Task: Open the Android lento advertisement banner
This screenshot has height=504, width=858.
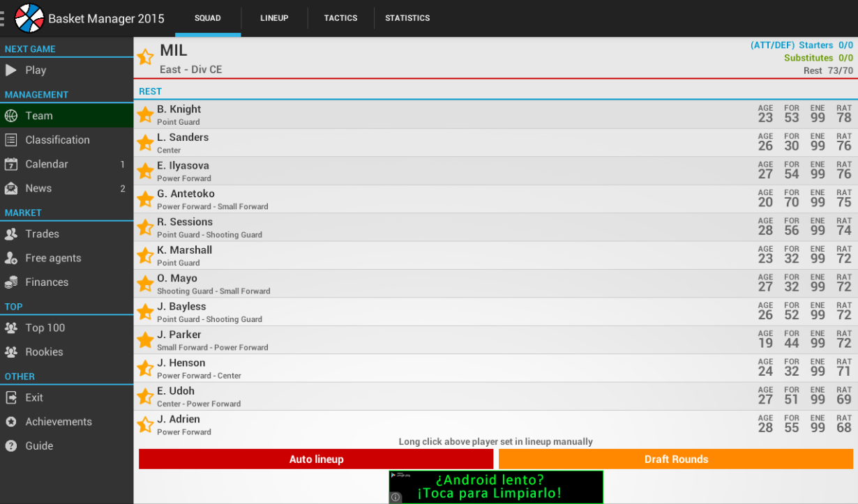Action: (x=496, y=487)
